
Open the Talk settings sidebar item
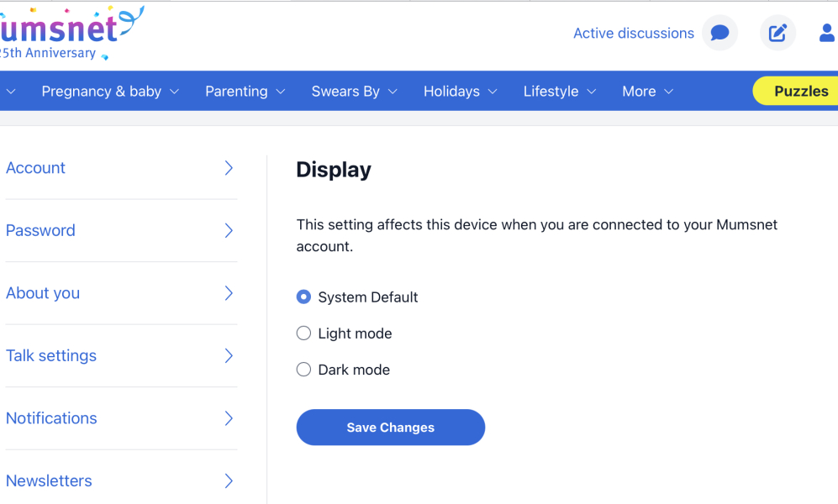[51, 356]
